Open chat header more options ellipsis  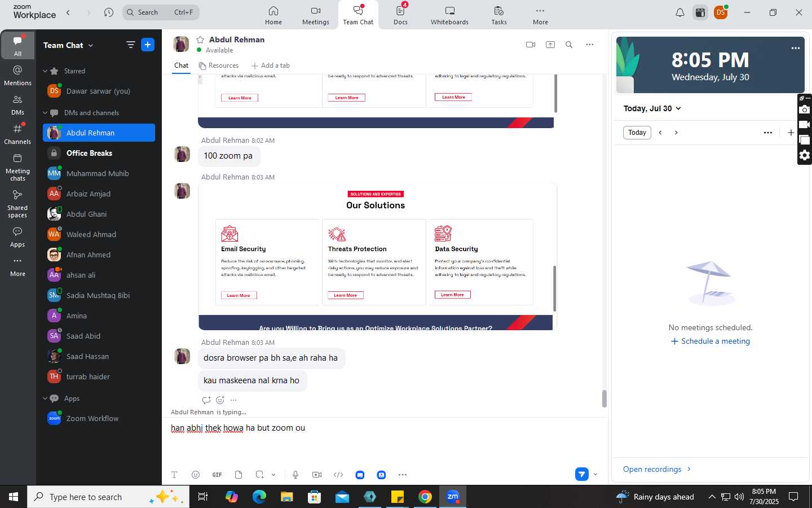tap(590, 45)
